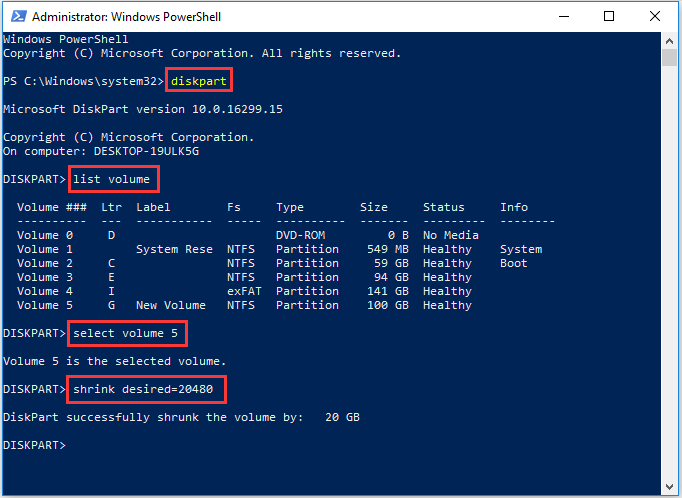Click the 'Windows PowerShell' heading line

pos(66,39)
